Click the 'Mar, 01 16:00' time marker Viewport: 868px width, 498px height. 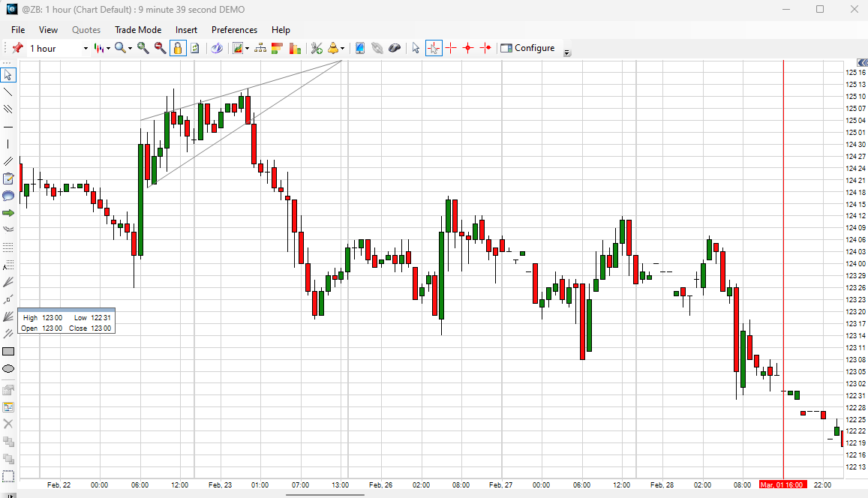pyautogui.click(x=782, y=484)
